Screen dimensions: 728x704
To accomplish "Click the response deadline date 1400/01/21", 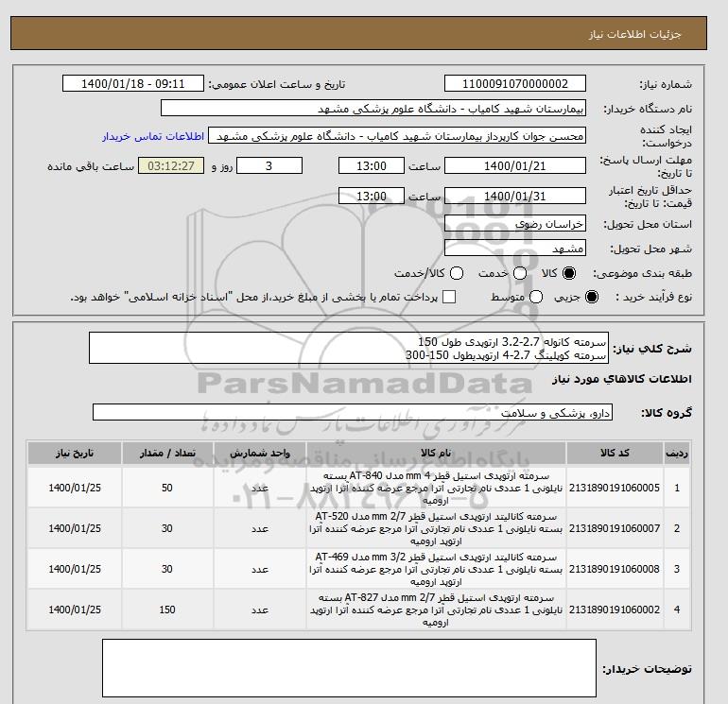I will tap(515, 165).
